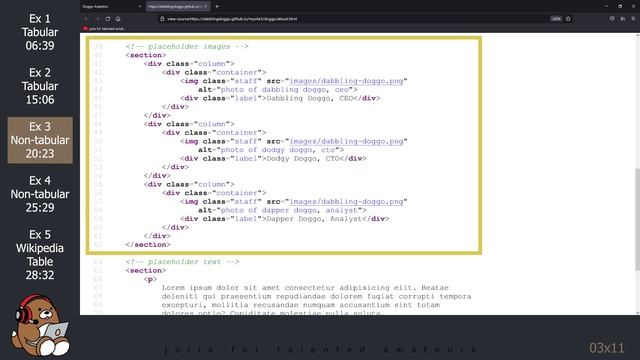The width and height of the screenshot is (640, 360).
Task: Open the library sidebar icon
Action: [622, 19]
